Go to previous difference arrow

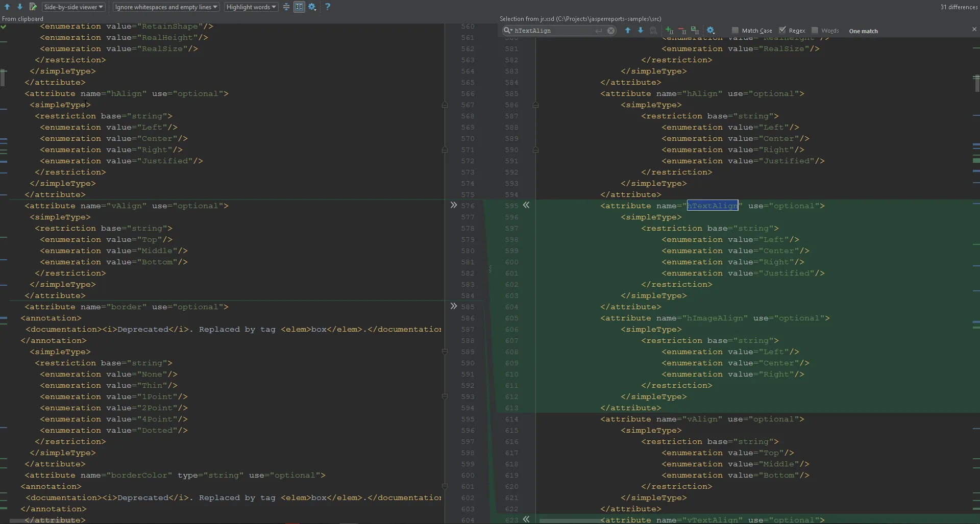(x=7, y=7)
